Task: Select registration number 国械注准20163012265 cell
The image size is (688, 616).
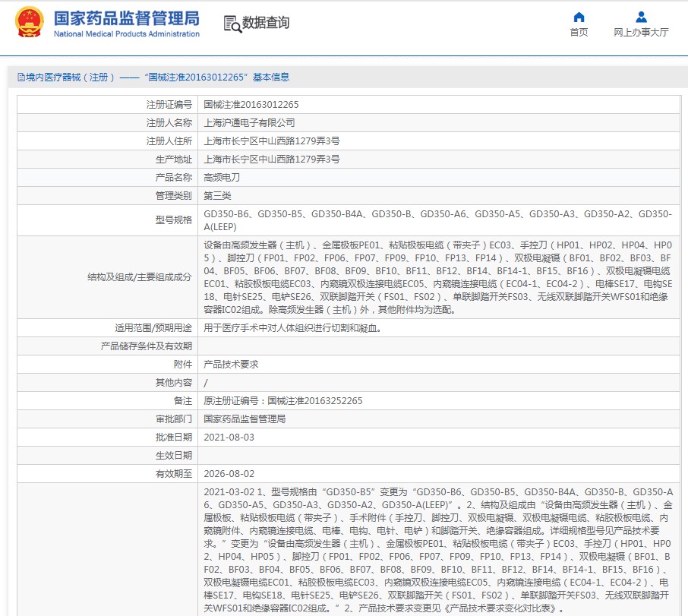Action: tap(251, 104)
